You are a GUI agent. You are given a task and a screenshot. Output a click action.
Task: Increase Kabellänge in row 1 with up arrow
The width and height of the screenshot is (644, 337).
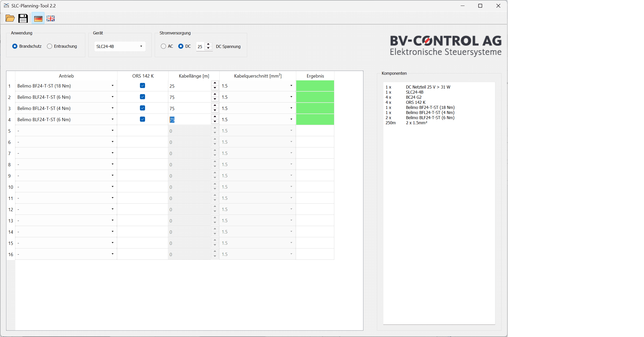coord(215,83)
